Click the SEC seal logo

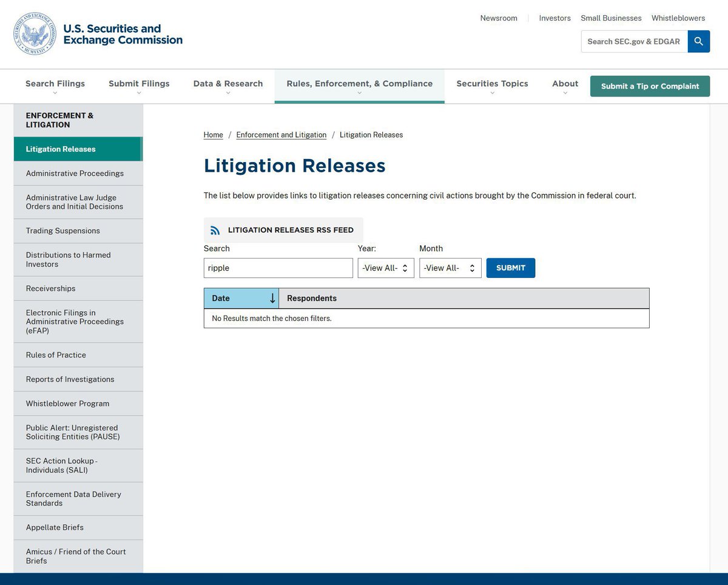point(35,33)
